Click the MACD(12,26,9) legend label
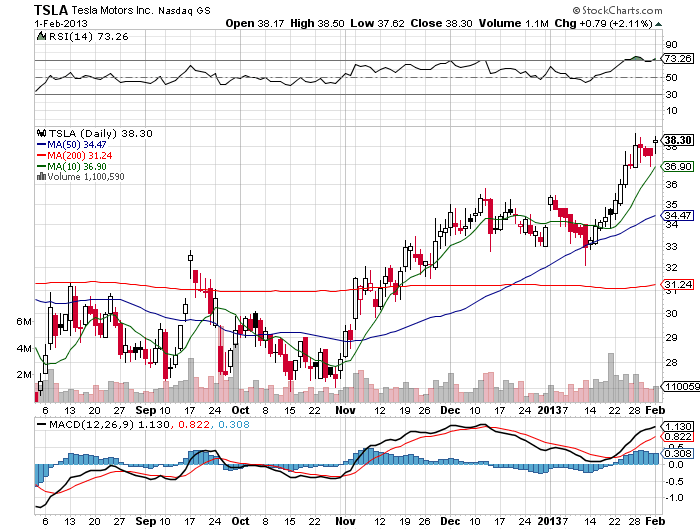Viewport: 700px width, 530px height. (x=92, y=425)
